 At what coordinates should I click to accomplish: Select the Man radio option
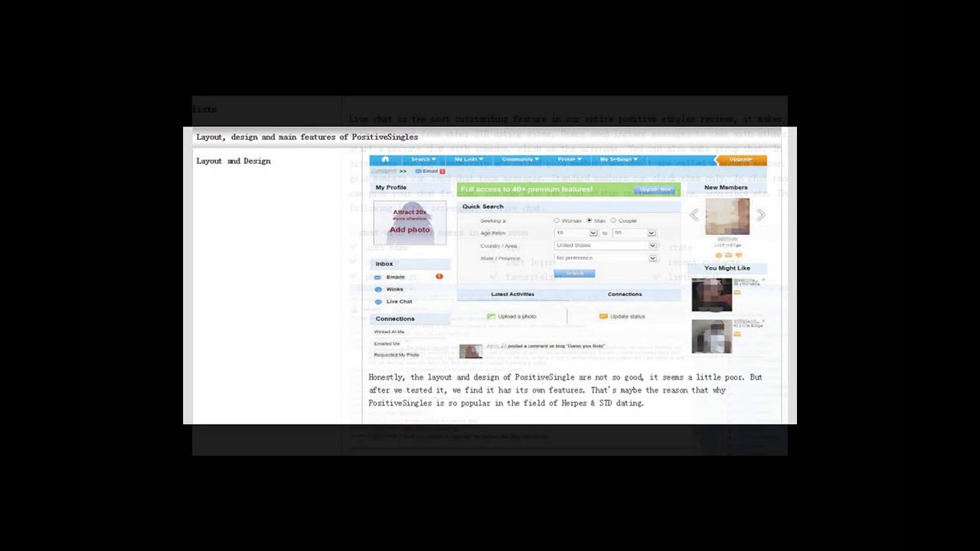(x=590, y=220)
